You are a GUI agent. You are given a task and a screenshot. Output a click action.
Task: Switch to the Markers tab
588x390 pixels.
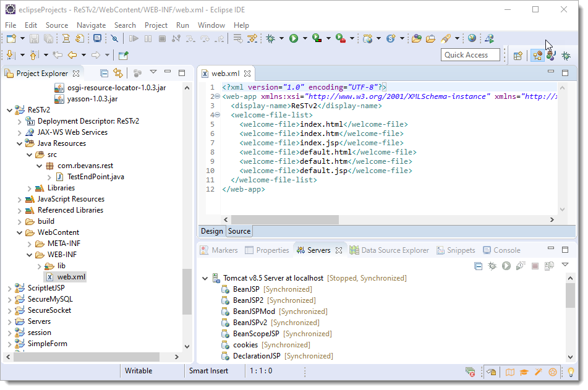[x=219, y=250]
